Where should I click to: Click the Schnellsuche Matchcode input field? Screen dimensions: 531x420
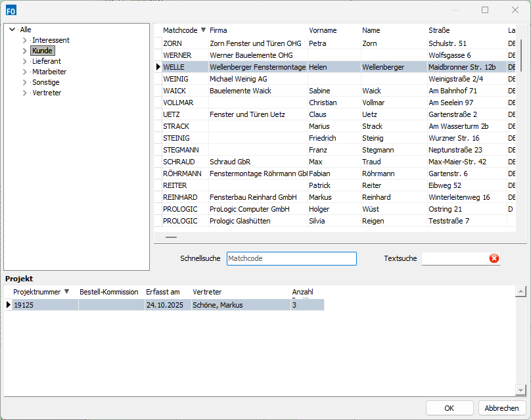[x=291, y=258]
